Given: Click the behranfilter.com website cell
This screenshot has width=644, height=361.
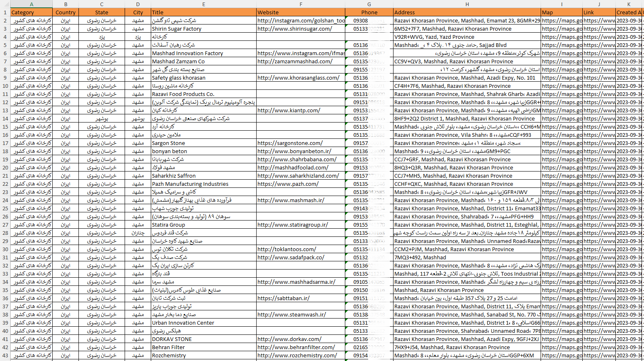Looking at the screenshot, I should pos(301,347).
